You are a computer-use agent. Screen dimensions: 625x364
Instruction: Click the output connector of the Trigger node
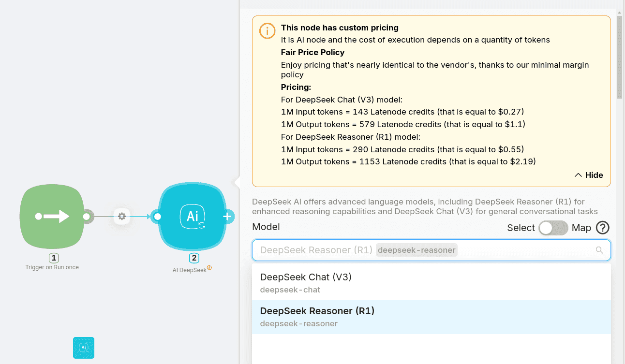(87, 217)
